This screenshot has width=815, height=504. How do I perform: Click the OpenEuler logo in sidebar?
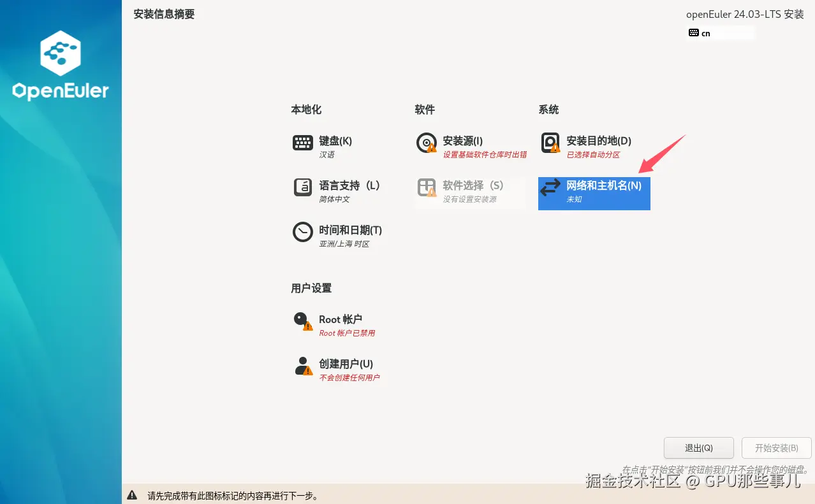click(x=61, y=67)
